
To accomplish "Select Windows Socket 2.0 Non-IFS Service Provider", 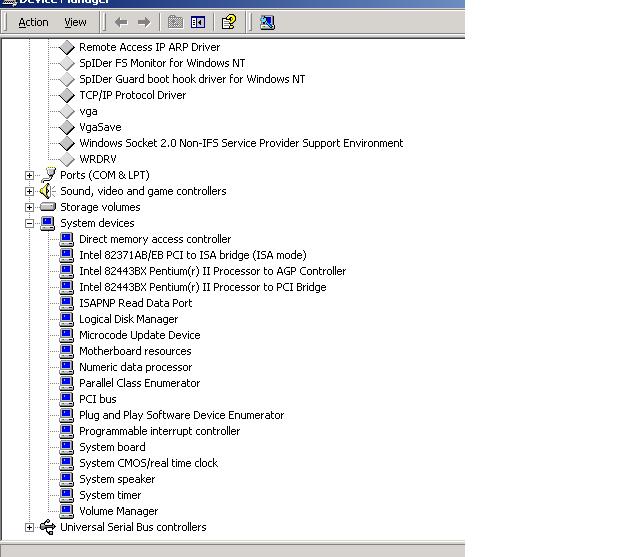I will point(241,143).
